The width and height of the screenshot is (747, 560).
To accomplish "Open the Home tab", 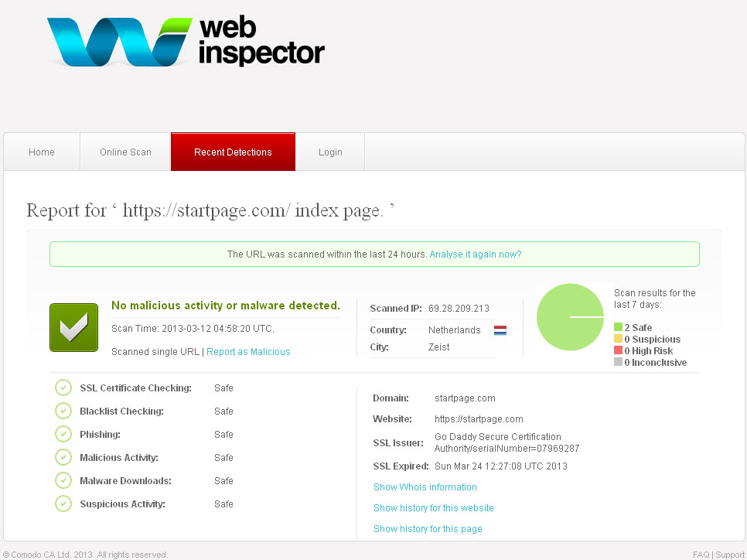I will click(42, 152).
